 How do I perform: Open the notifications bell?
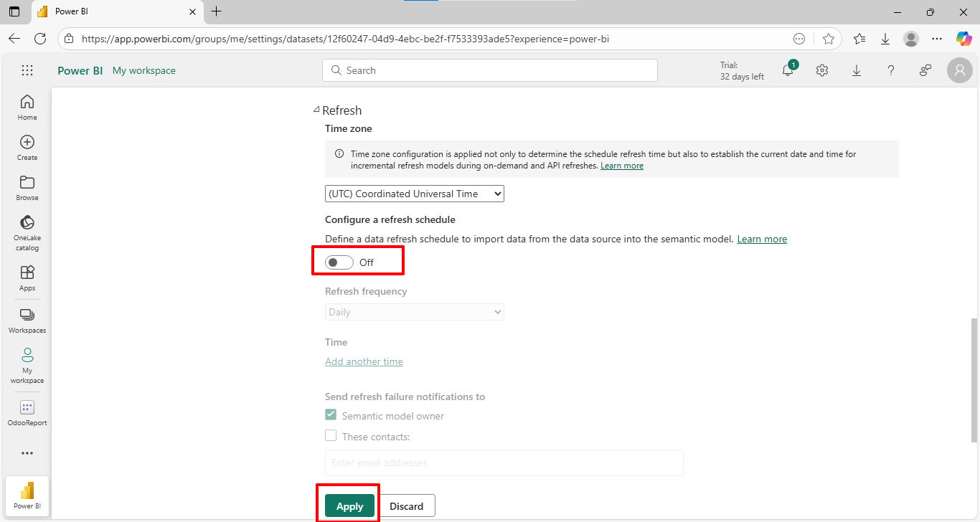click(788, 70)
